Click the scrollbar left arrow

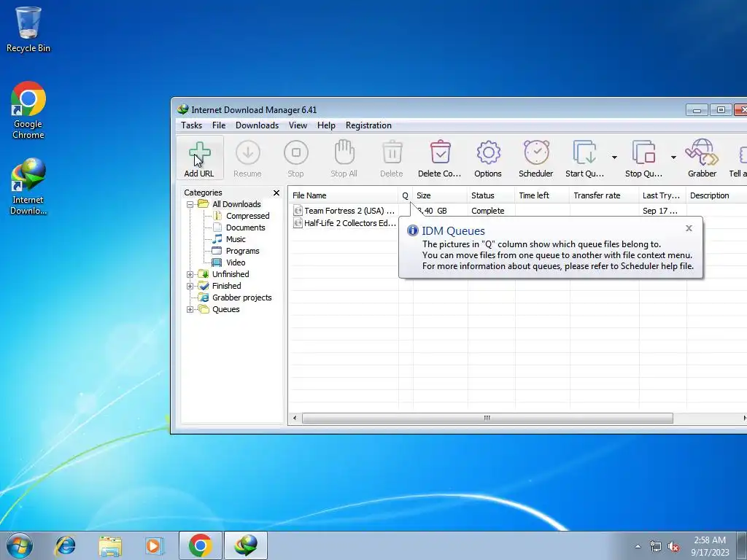click(x=295, y=418)
